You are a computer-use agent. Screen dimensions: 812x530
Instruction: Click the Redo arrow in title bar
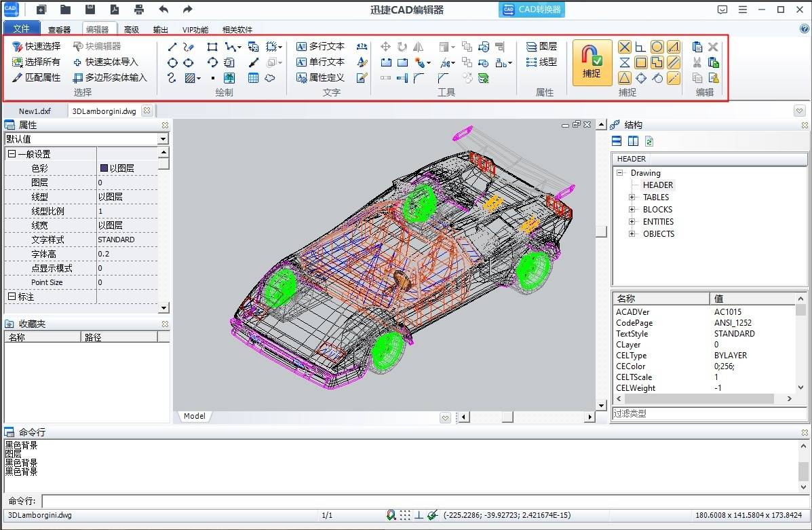click(x=187, y=10)
